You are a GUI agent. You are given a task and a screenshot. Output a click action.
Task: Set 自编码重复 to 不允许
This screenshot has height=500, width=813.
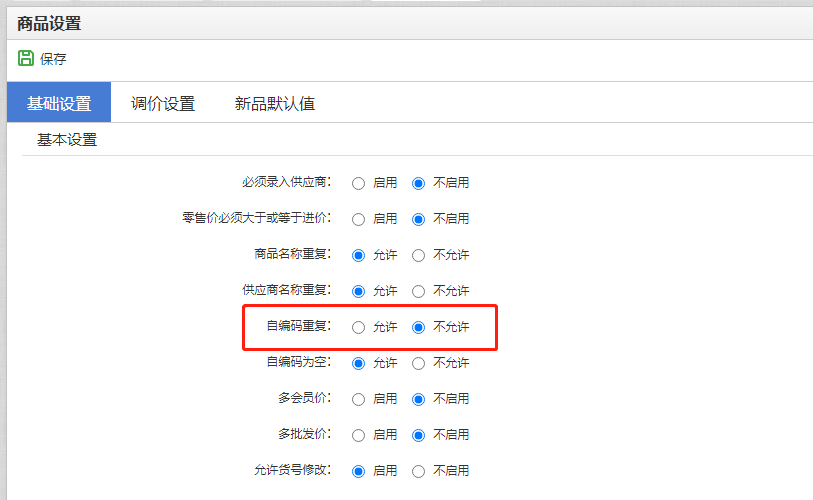click(418, 327)
